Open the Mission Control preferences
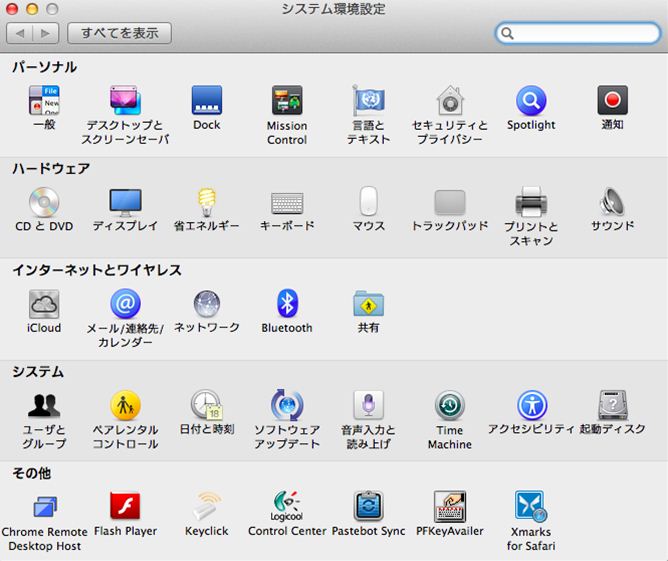This screenshot has height=561, width=668. 287,102
